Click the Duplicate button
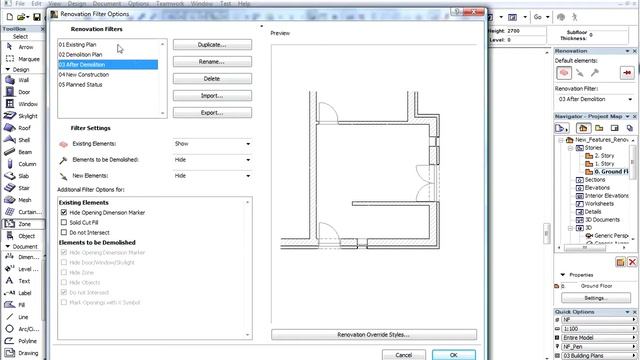The height and width of the screenshot is (360, 640). [212, 44]
